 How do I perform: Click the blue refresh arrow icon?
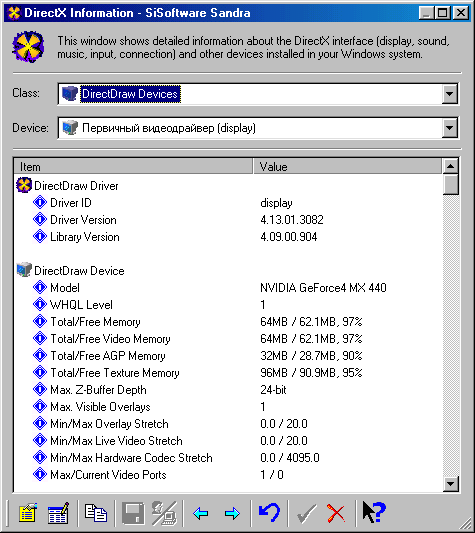269,513
